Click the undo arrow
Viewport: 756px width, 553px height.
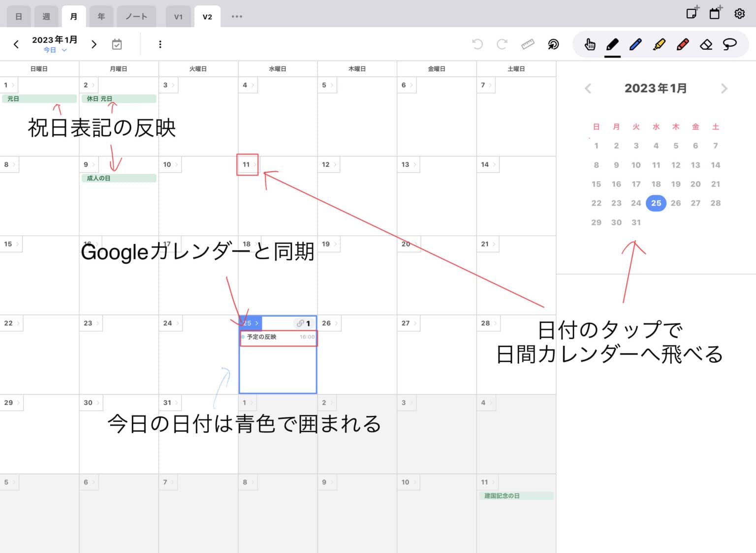pos(477,44)
